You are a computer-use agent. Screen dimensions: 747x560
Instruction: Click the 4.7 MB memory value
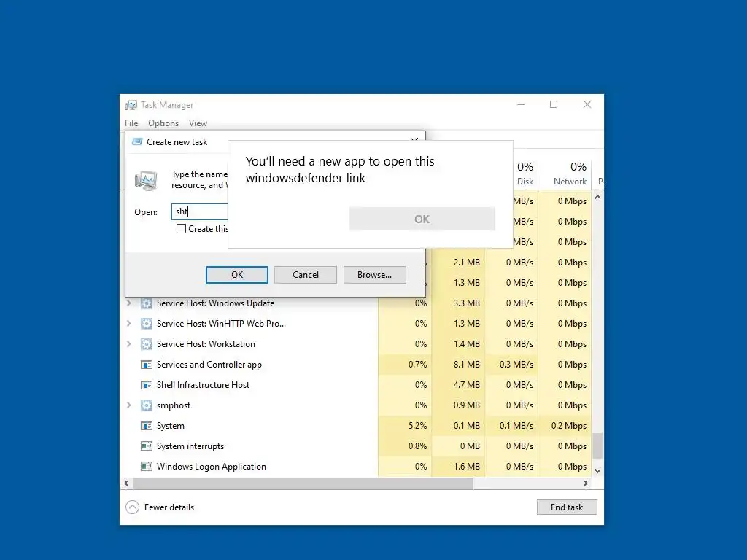pyautogui.click(x=466, y=385)
